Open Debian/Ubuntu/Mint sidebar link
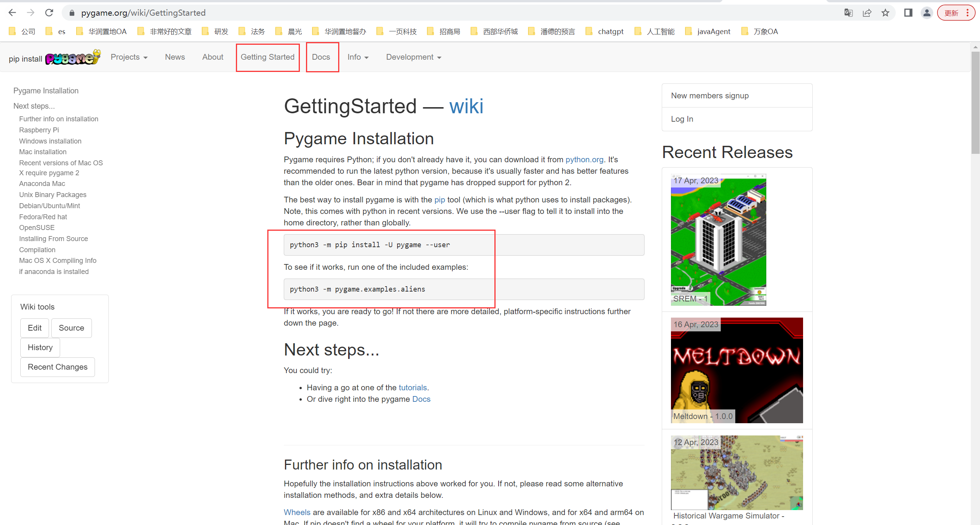This screenshot has height=525, width=980. (x=50, y=206)
